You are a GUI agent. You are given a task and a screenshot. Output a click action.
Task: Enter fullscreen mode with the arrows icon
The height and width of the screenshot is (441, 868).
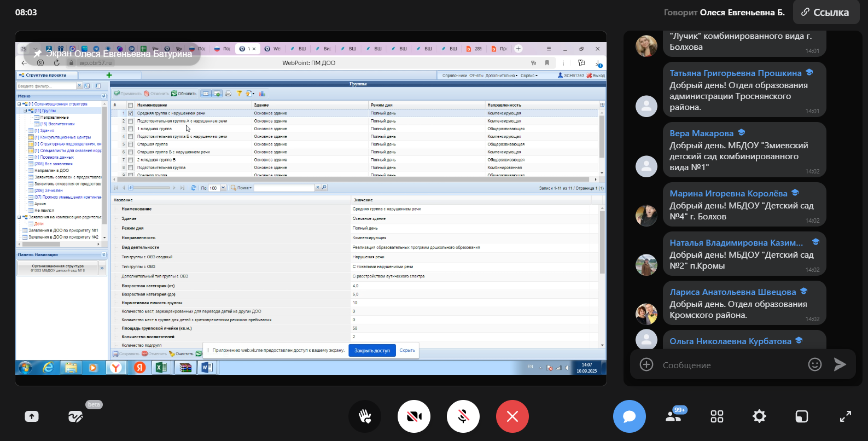pos(845,416)
